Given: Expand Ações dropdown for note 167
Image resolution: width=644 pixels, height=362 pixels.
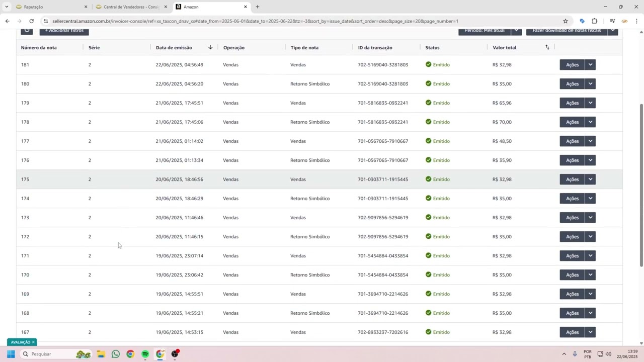Looking at the screenshot, I should (x=591, y=332).
